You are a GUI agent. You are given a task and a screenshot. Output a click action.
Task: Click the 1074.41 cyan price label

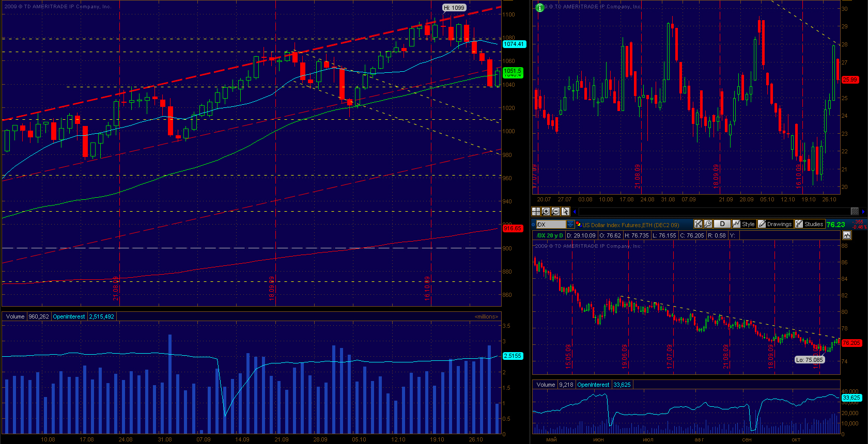(514, 44)
